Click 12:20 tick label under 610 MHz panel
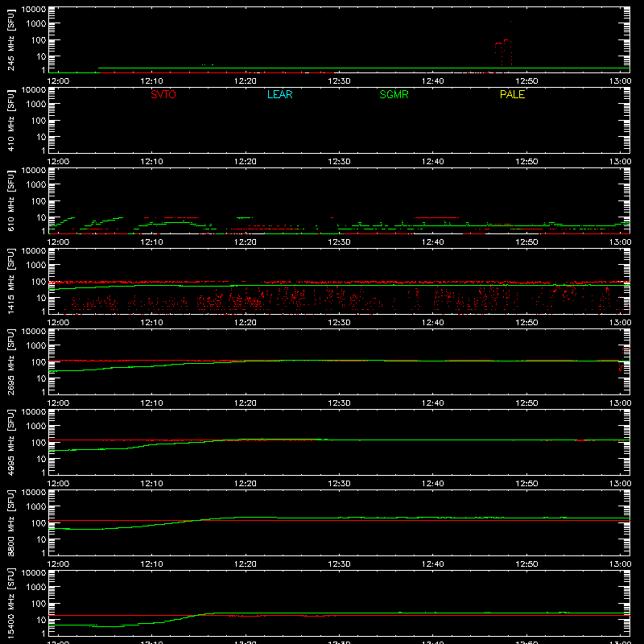The height and width of the screenshot is (644, 644). click(x=246, y=242)
